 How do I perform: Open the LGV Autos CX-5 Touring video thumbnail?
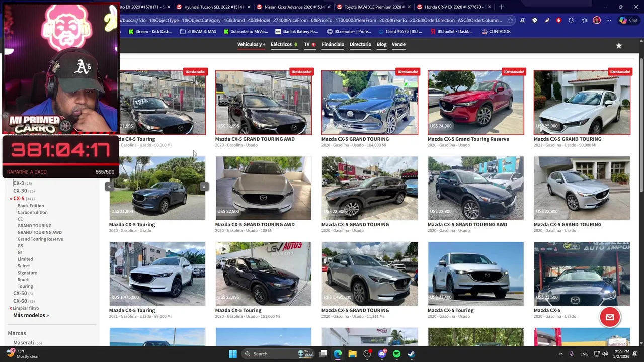click(263, 274)
